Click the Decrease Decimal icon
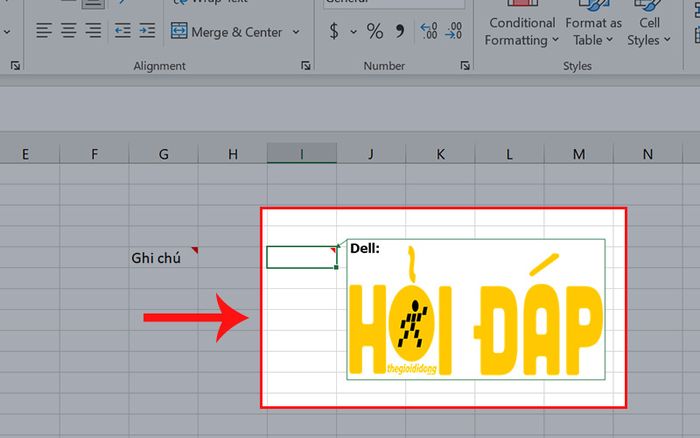The image size is (700, 438). point(454,31)
